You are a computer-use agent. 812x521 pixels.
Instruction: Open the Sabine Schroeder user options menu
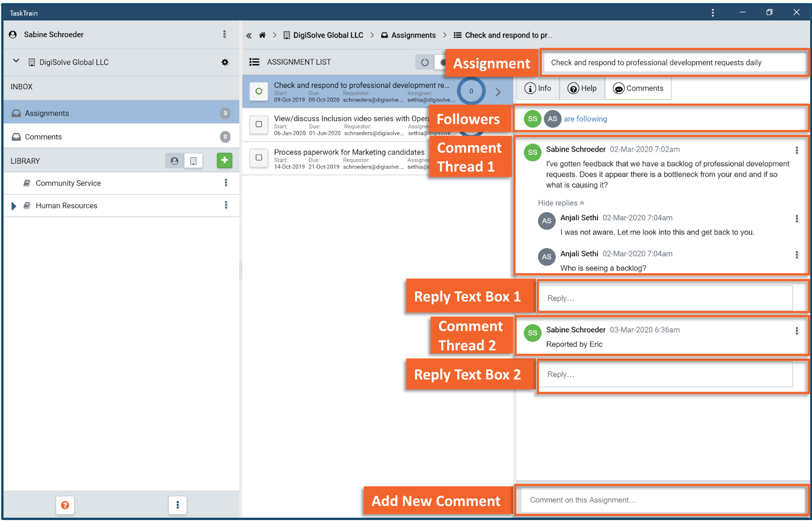pos(224,34)
